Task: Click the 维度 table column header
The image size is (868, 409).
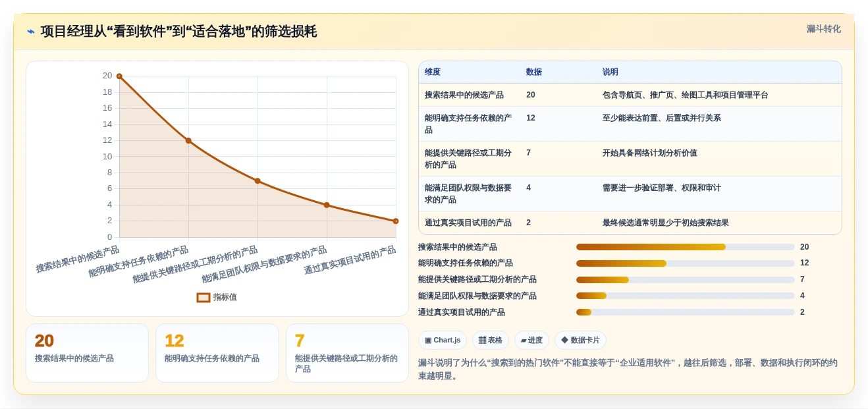Action: coord(433,72)
